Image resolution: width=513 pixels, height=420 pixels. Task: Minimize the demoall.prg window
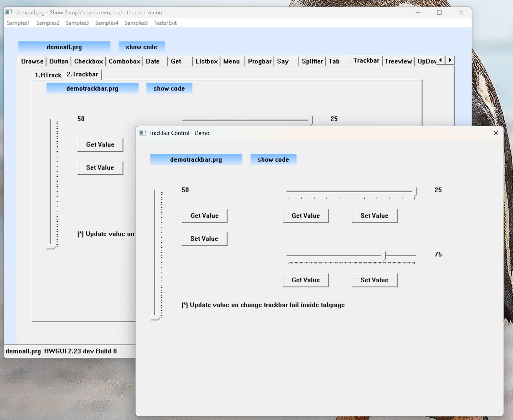coord(418,12)
